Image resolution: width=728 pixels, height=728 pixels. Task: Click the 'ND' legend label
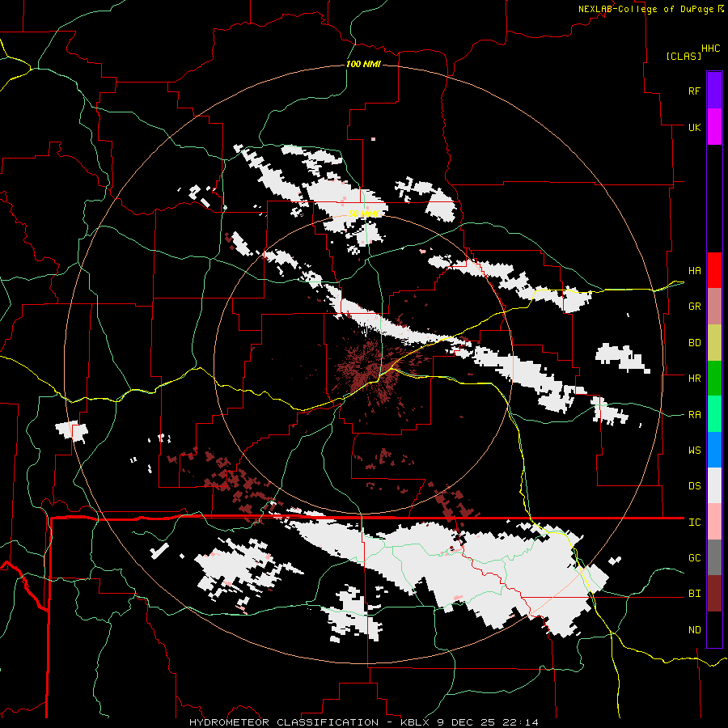(694, 630)
